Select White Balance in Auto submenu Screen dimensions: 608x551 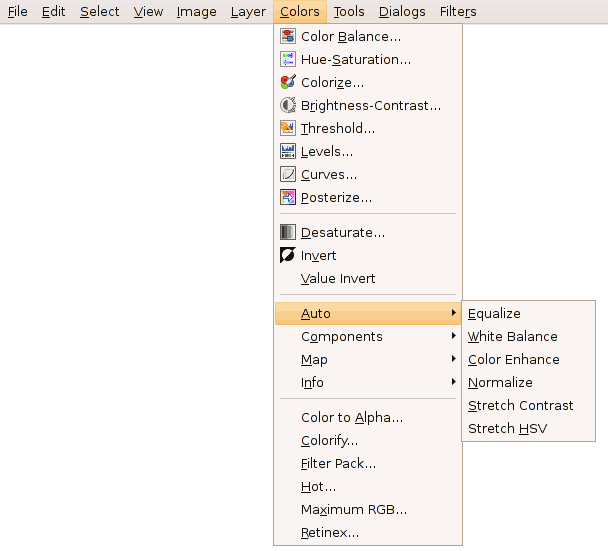(x=529, y=336)
